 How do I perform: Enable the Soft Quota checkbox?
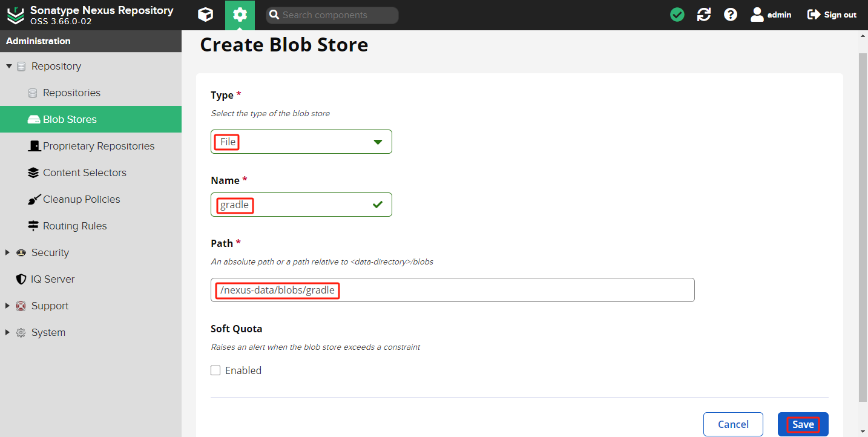point(215,370)
